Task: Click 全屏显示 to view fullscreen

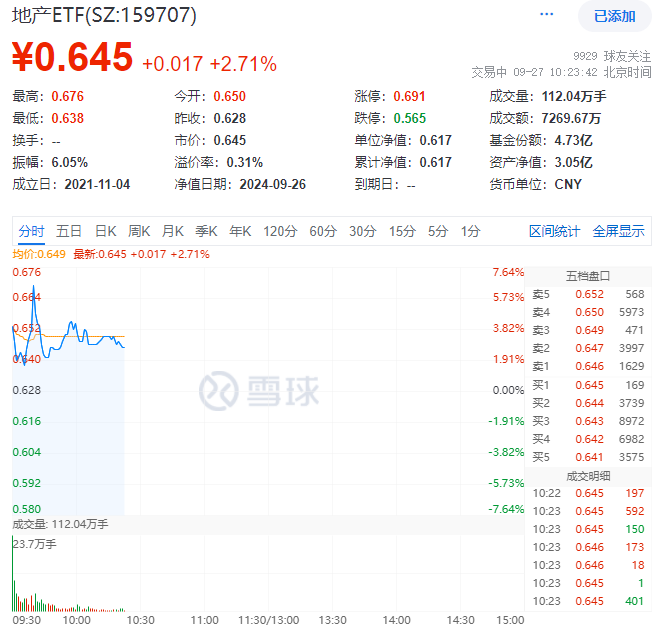Action: [x=618, y=231]
